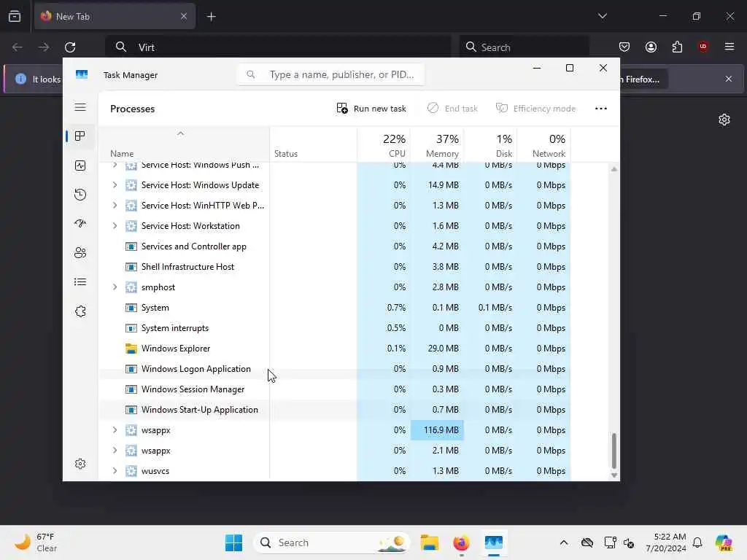The width and height of the screenshot is (747, 560).
Task: Open the notifications bell in taskbar
Action: (x=697, y=542)
